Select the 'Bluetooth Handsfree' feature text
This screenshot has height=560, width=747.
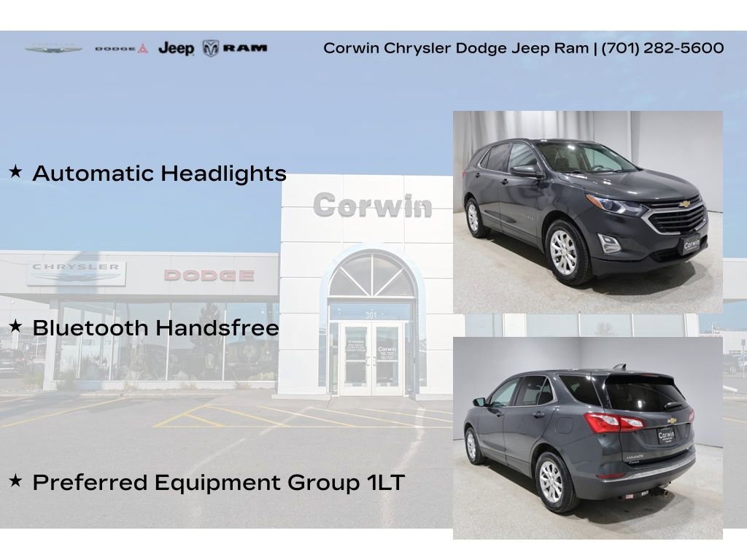pos(156,328)
